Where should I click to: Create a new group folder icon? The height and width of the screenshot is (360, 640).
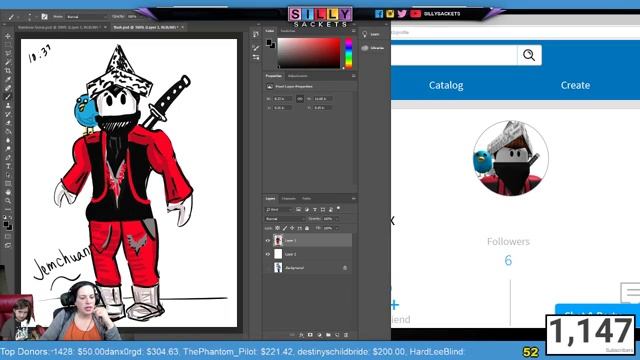click(x=328, y=335)
